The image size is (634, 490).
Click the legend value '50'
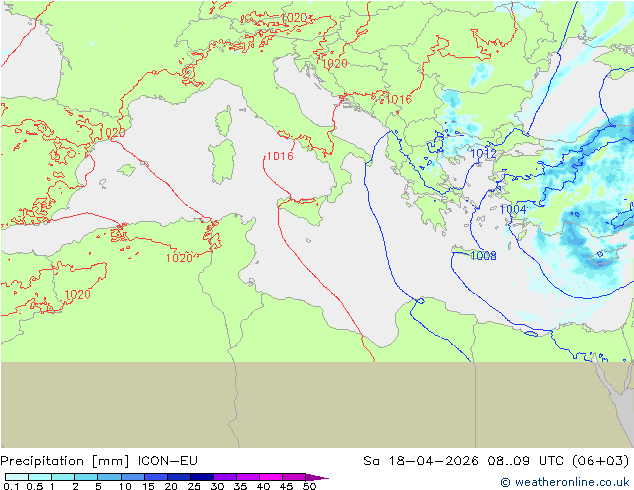[309, 486]
